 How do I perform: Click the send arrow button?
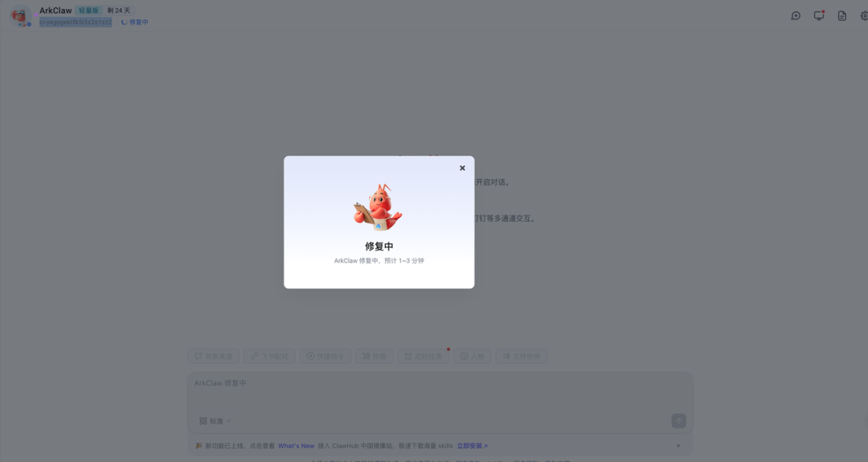(678, 421)
